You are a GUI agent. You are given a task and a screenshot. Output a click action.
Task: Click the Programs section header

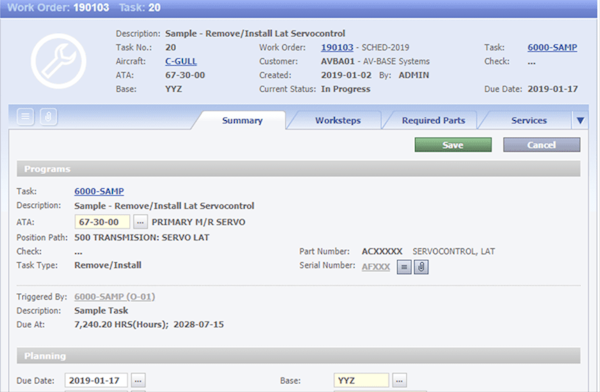pyautogui.click(x=298, y=169)
